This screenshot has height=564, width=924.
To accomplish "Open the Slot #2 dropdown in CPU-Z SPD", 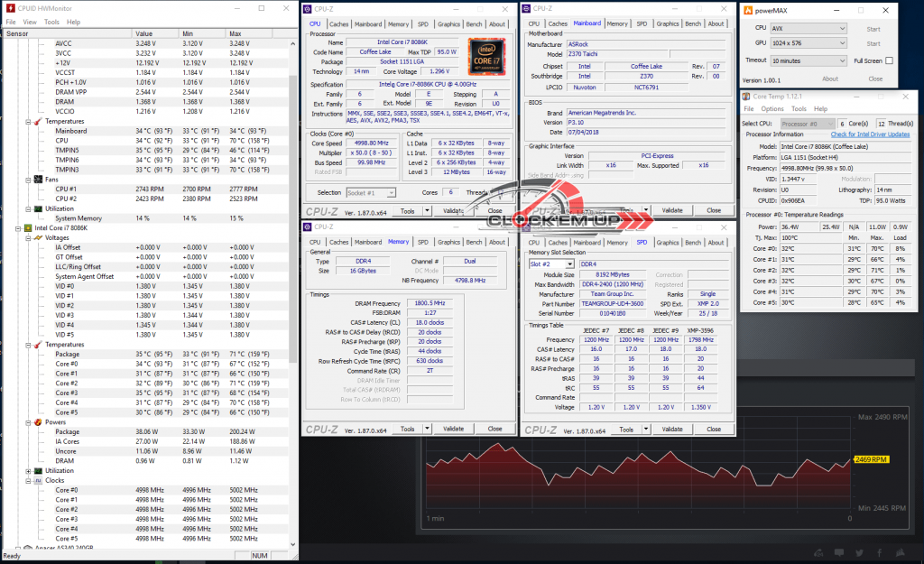I will [551, 264].
